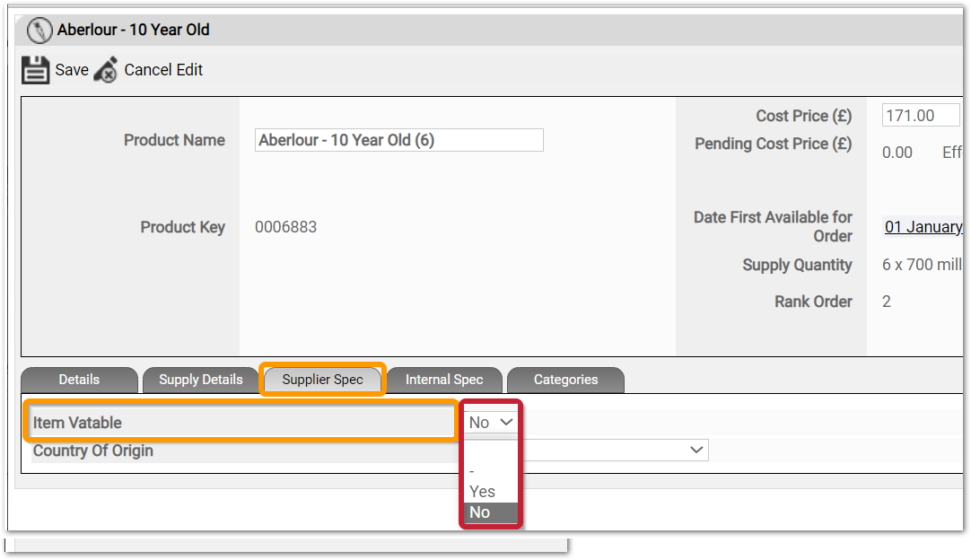Click the Aberlour - 10 Year Old title
The width and height of the screenshot is (971, 560).
[133, 30]
